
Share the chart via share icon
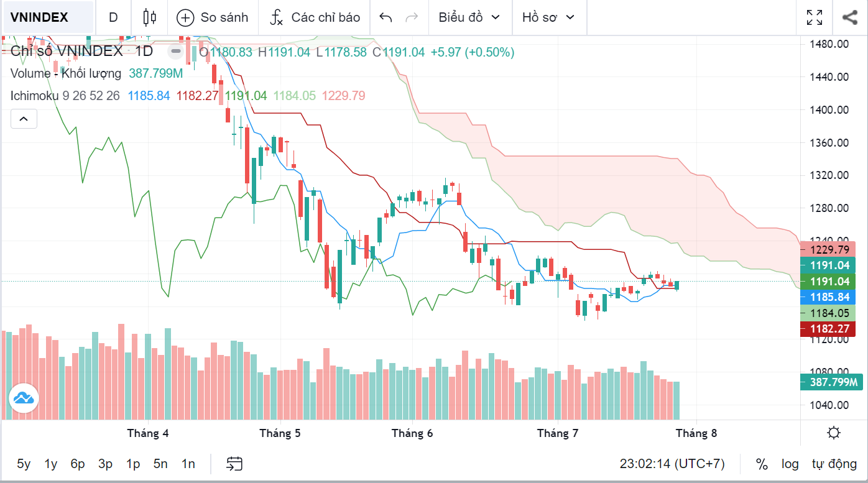[x=850, y=17]
